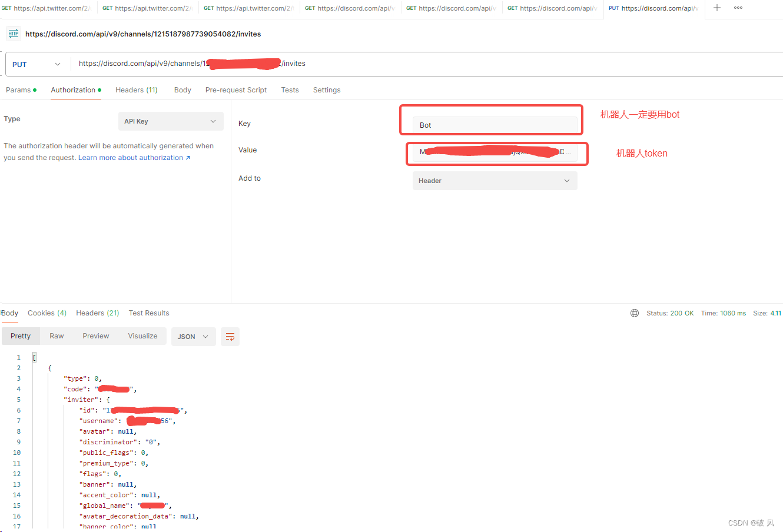Select the Authorization tab
Image resolution: width=783 pixels, height=532 pixels.
coord(76,90)
